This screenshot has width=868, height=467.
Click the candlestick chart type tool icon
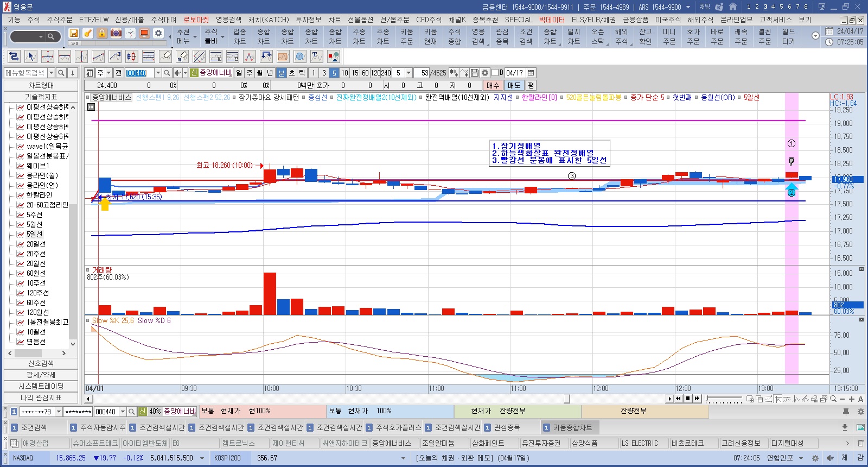pos(131,56)
